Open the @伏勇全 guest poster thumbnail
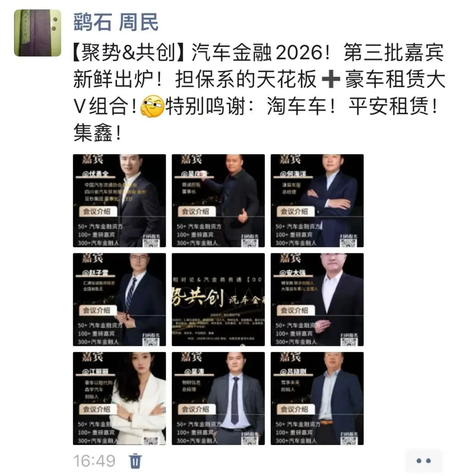The width and height of the screenshot is (459, 476). pos(119,201)
